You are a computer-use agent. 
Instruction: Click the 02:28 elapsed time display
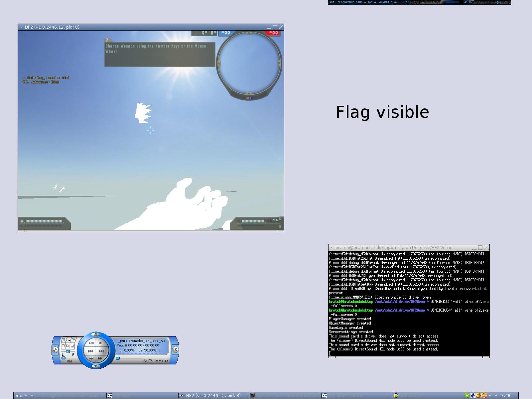468,2
